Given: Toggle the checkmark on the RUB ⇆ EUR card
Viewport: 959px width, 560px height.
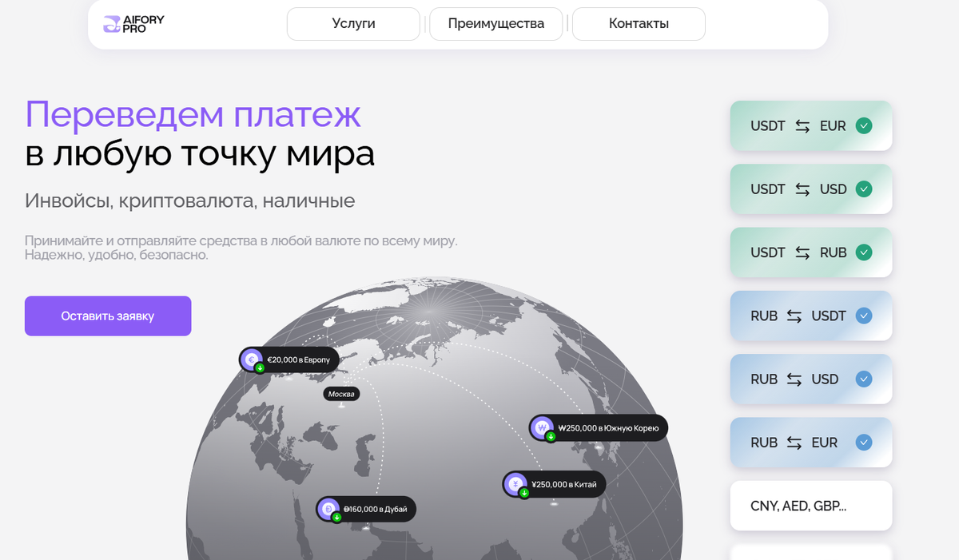Looking at the screenshot, I should pyautogui.click(x=863, y=442).
